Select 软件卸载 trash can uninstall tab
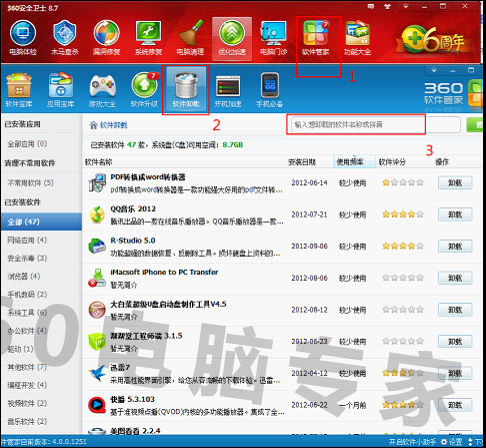 coord(186,89)
